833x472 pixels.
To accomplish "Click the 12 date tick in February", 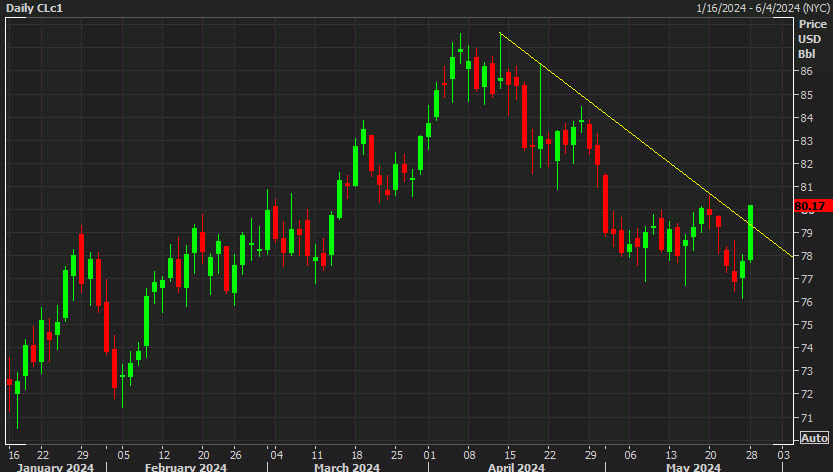I will [x=164, y=455].
